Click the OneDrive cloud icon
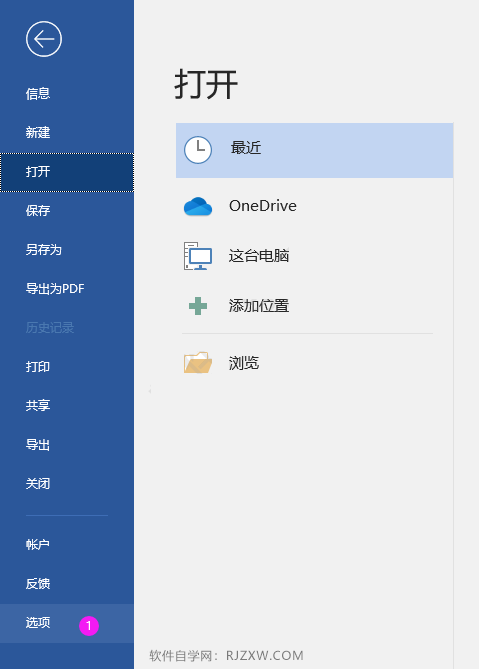Image resolution: width=479 pixels, height=669 pixels. tap(198, 207)
